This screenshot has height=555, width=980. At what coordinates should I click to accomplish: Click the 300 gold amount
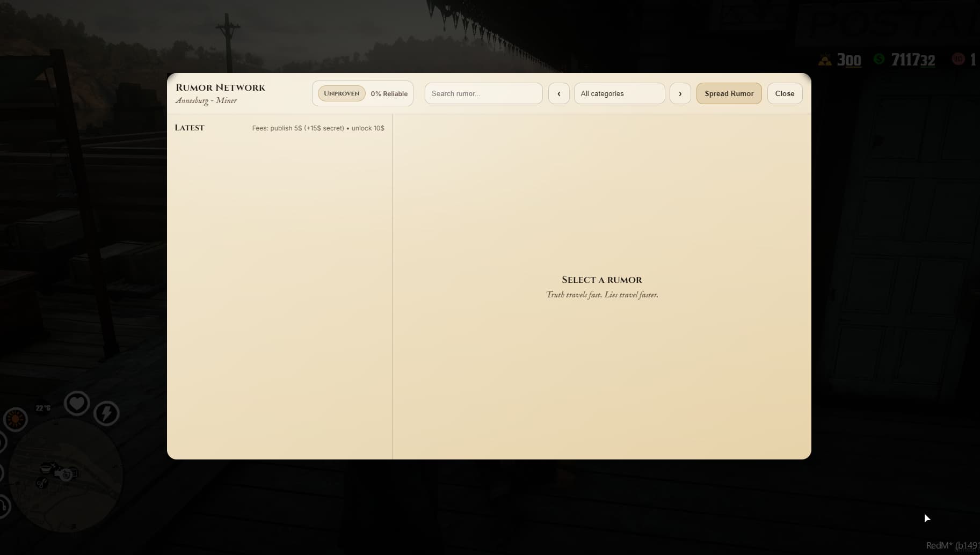[849, 60]
